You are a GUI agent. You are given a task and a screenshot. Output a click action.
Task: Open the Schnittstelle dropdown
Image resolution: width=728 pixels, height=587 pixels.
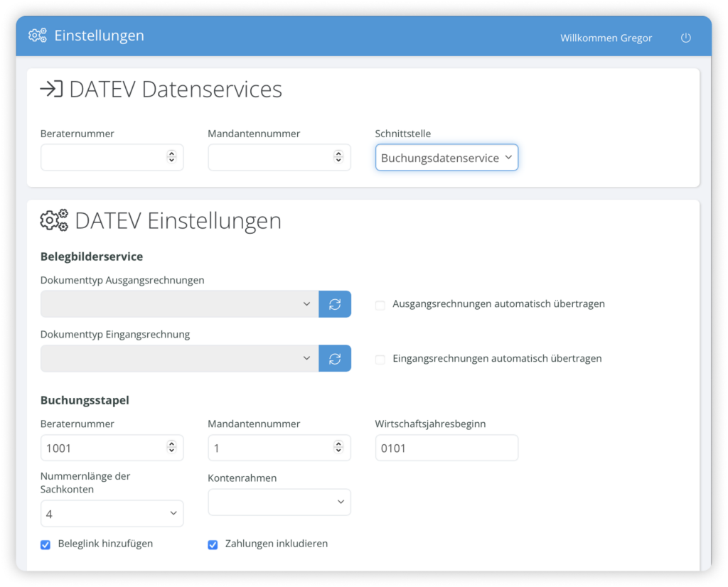tap(446, 157)
